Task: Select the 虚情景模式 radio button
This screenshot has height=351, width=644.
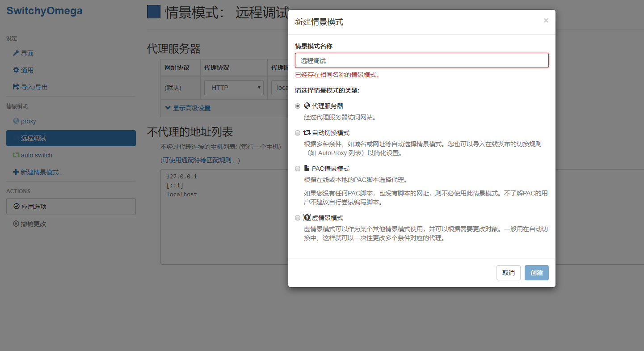Action: pos(298,218)
